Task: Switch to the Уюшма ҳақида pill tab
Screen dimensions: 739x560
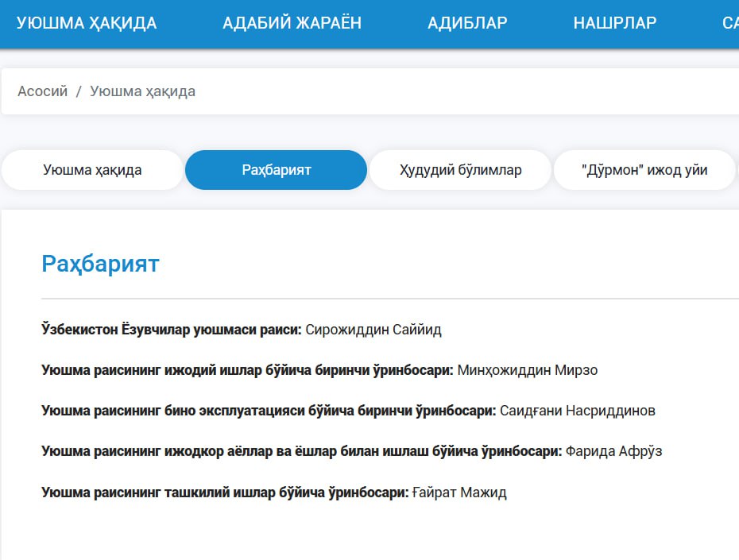Action: tap(92, 170)
